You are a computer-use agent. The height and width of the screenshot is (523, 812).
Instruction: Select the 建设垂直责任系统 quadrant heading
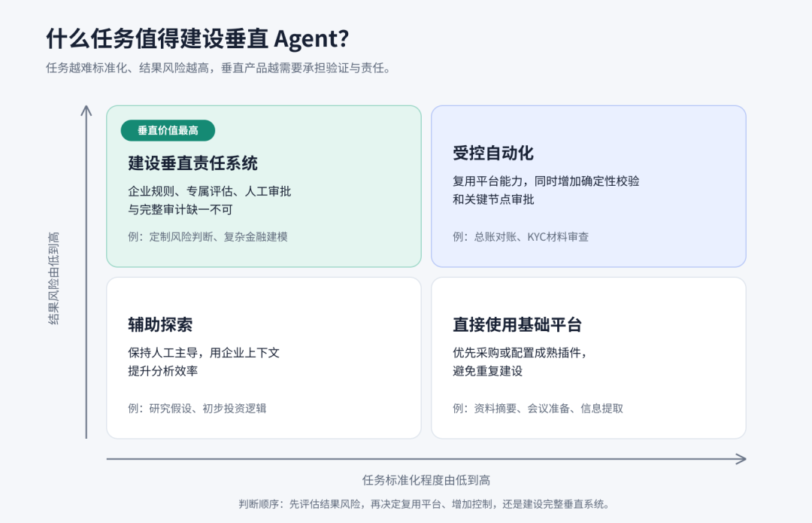click(192, 163)
